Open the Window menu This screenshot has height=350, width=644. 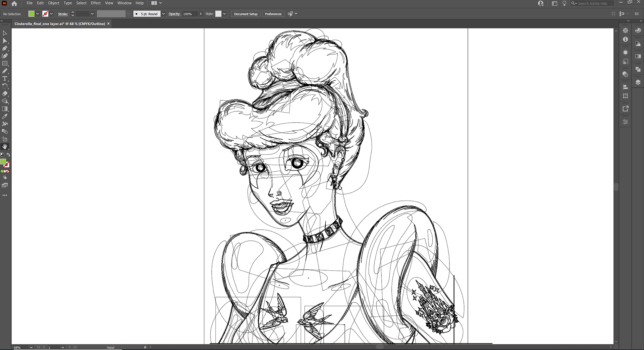coord(124,3)
